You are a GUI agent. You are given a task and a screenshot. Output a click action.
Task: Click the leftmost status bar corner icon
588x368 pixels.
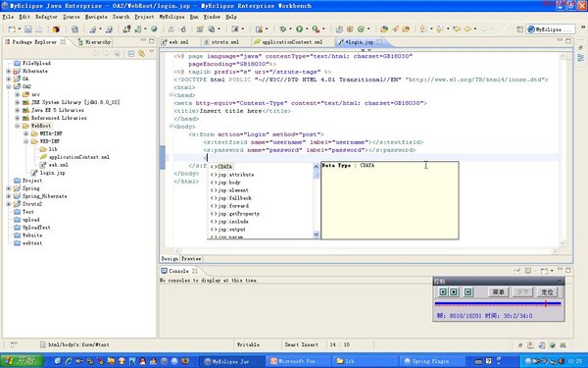tap(13, 344)
